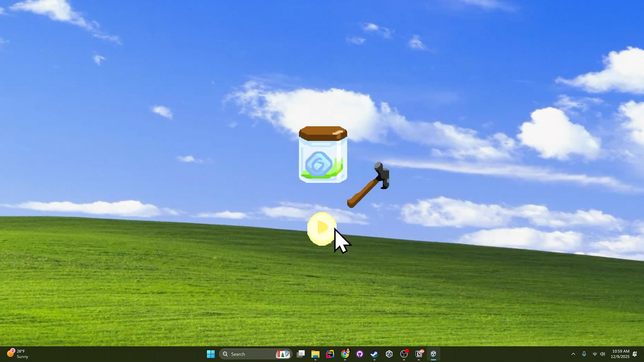
Task: Open the volume slider via the speaker icon
Action: pos(603,354)
